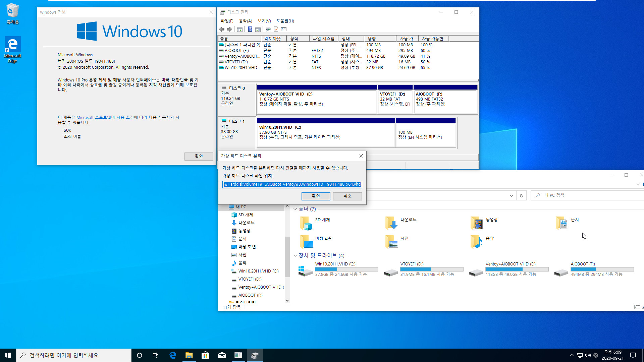Click the taskbar search box

click(x=74, y=355)
